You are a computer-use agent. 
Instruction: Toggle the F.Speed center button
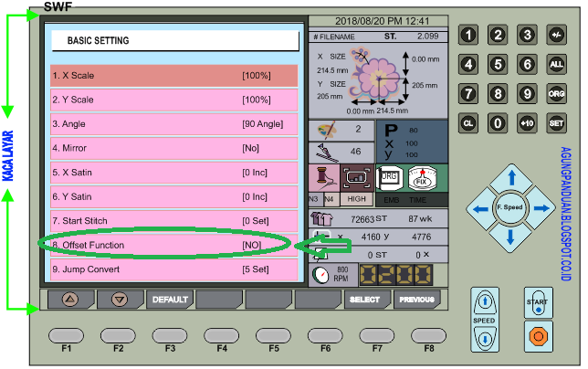(510, 207)
